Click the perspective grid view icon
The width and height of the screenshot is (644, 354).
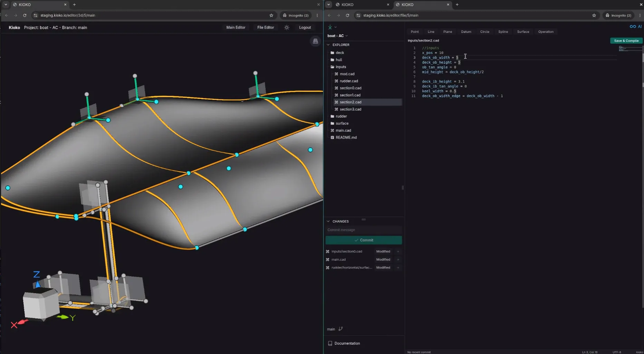(315, 41)
